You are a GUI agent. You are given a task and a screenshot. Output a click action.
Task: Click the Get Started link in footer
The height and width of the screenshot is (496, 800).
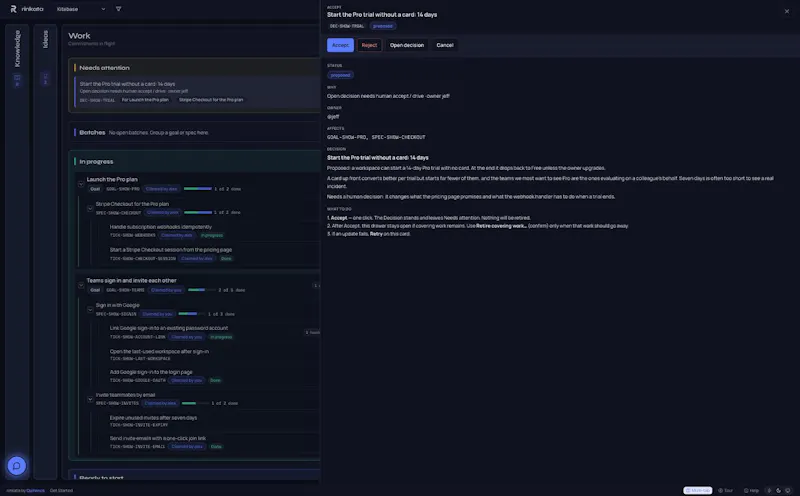(x=61, y=490)
